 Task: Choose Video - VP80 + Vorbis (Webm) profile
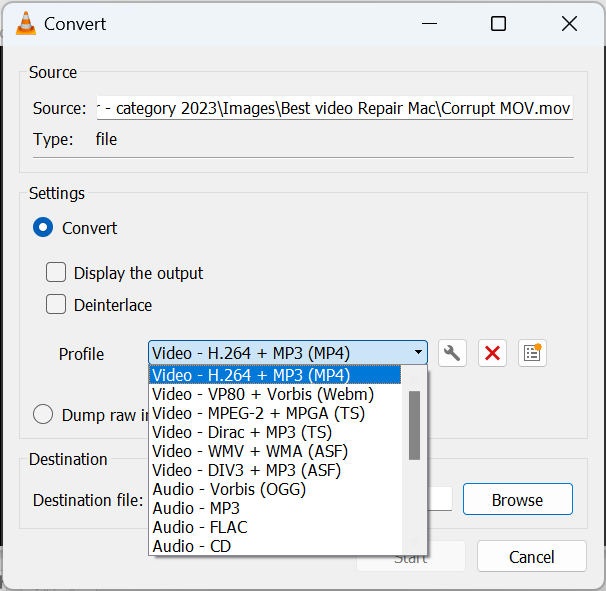click(x=275, y=394)
